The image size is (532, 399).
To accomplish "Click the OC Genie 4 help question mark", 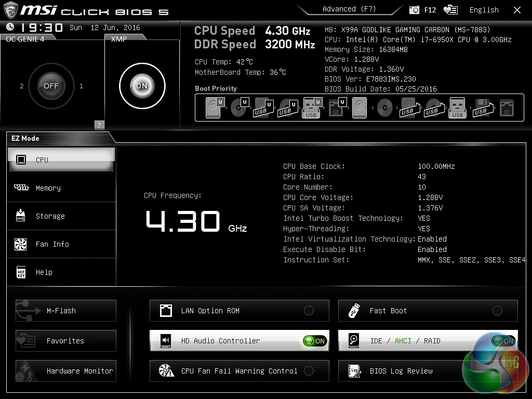I will pos(99,125).
